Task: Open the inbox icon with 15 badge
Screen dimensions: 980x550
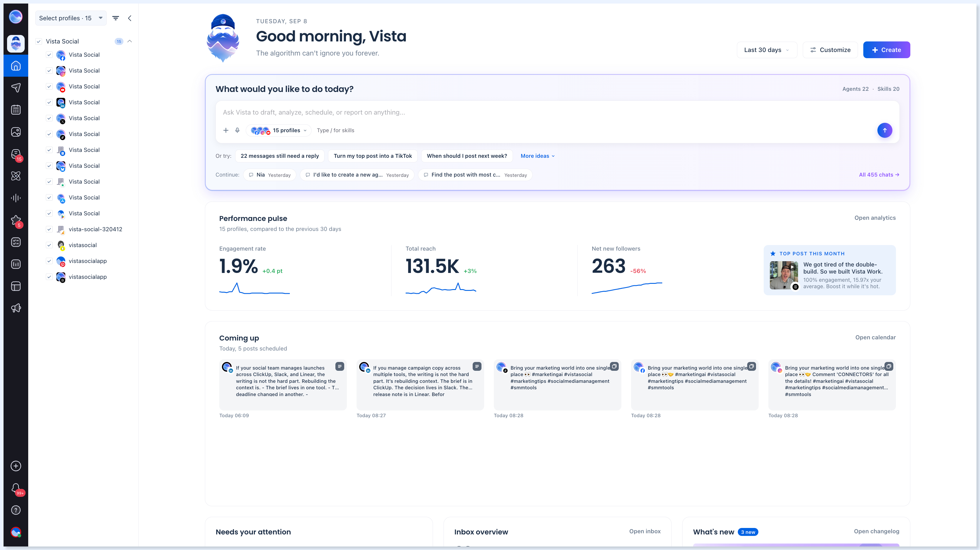Action: pyautogui.click(x=16, y=154)
